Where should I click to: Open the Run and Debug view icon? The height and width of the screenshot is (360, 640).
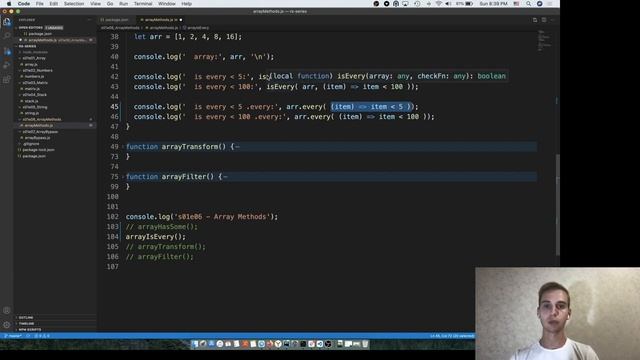point(7,65)
